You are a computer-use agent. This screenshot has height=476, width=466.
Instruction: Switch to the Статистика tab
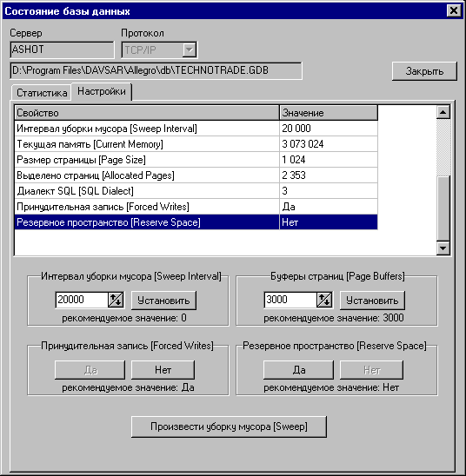point(42,93)
